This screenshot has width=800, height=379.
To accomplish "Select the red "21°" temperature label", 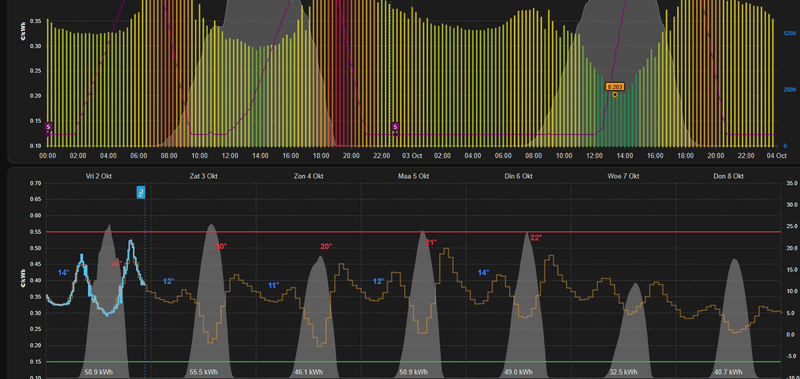I will coord(431,242).
